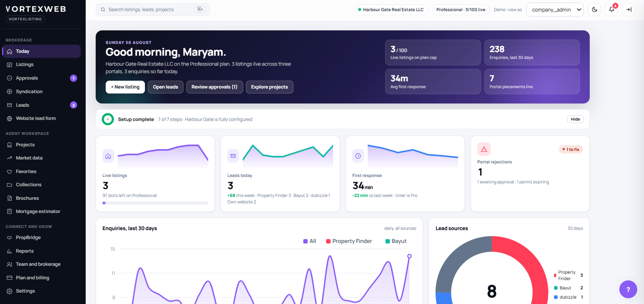This screenshot has width=644, height=304.
Task: Click the Projects building icon
Action: pyautogui.click(x=9, y=145)
